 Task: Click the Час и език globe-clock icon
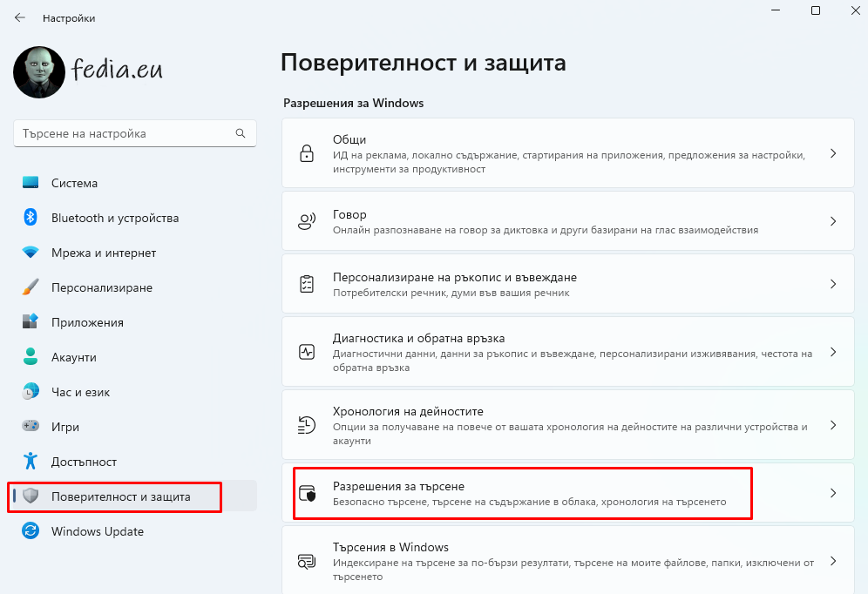coord(31,391)
